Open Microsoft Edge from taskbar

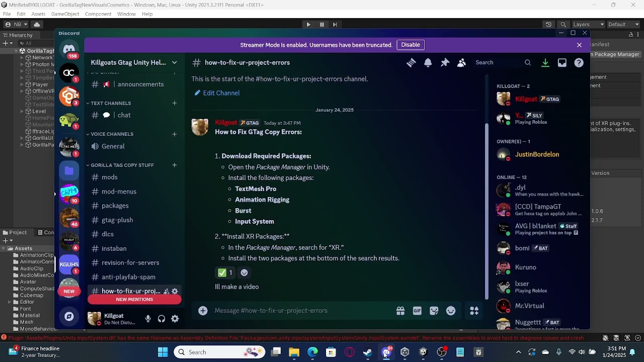[312, 352]
